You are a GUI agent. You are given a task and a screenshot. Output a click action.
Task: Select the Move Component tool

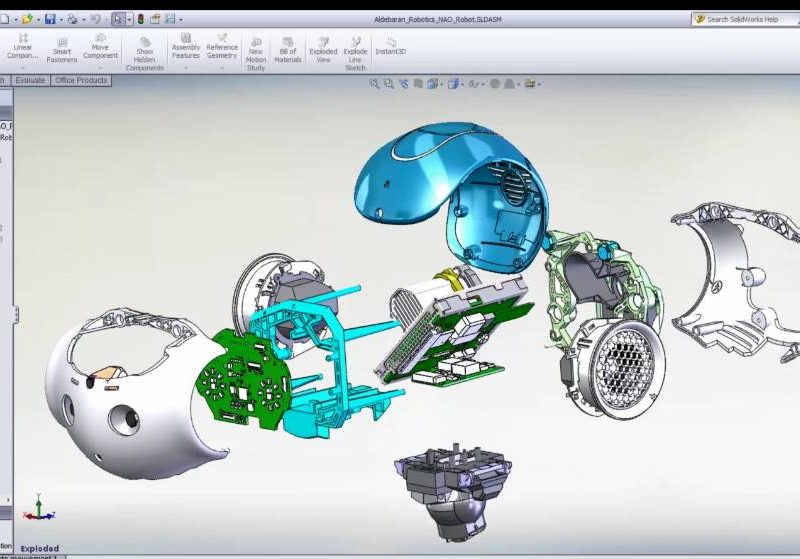[x=101, y=46]
